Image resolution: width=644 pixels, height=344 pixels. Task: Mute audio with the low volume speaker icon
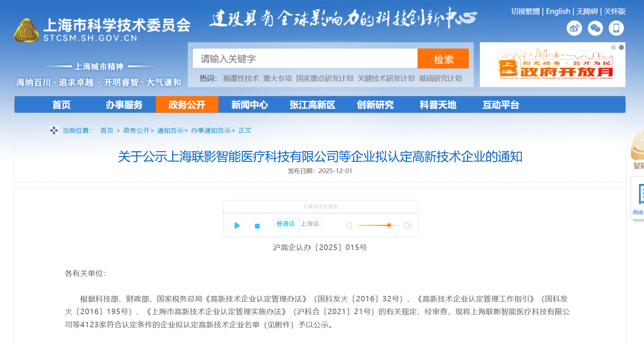[x=349, y=226]
